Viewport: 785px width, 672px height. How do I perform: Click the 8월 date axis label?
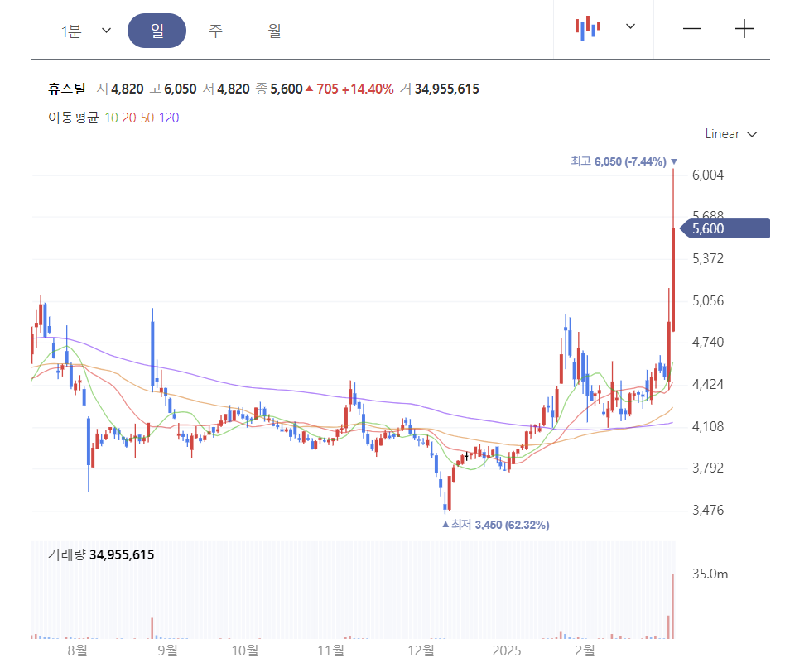pos(77,650)
